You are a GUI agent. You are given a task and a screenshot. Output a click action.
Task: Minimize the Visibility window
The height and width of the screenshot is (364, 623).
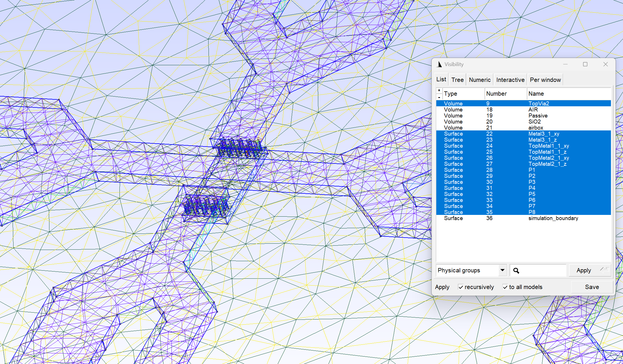click(x=565, y=64)
